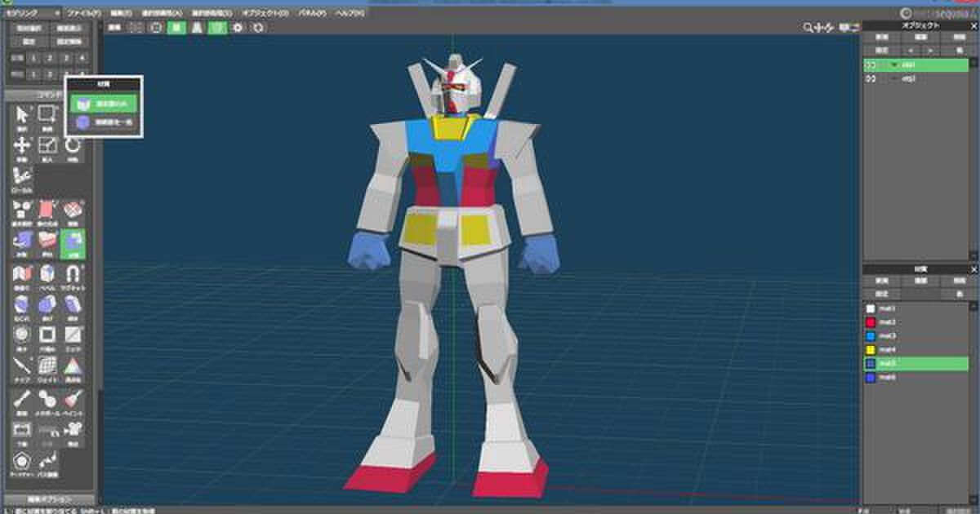Select the Vertex Color triangle tool
Image resolution: width=980 pixels, height=514 pixels.
73,370
